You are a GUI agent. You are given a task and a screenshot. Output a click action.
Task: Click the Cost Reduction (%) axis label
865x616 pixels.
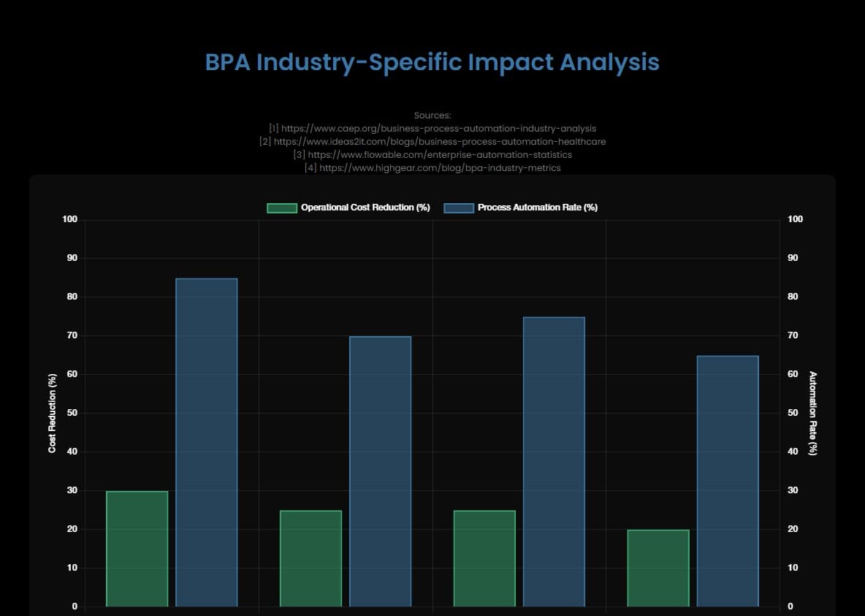(51, 412)
